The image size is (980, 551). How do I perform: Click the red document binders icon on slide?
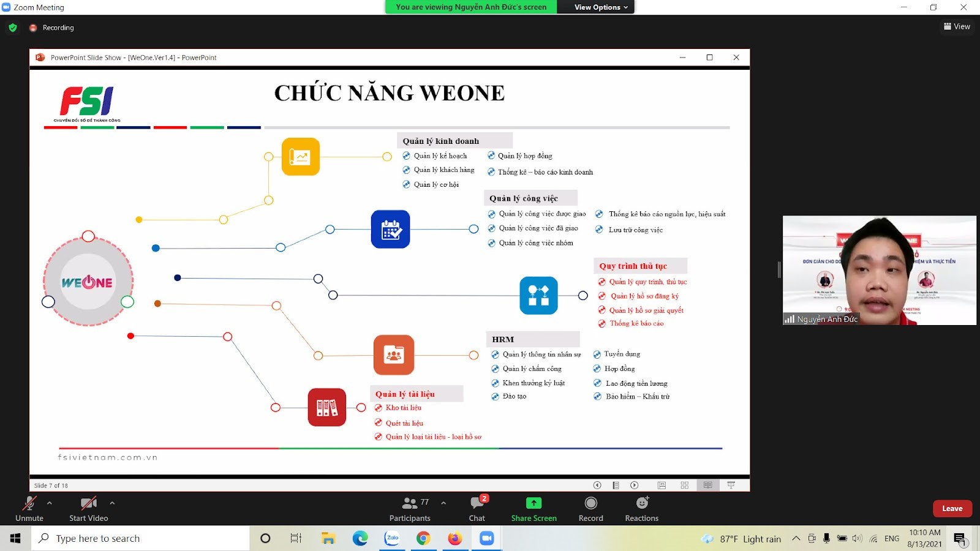pos(327,407)
